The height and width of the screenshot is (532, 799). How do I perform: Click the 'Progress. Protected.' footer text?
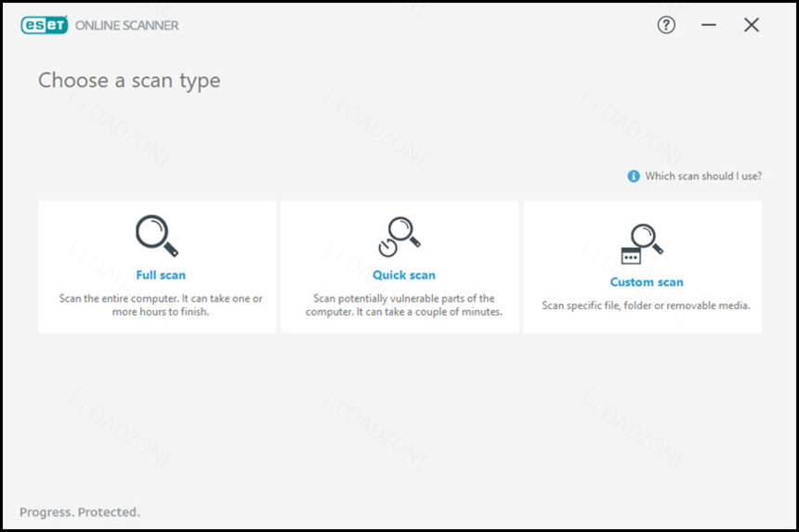pyautogui.click(x=80, y=513)
